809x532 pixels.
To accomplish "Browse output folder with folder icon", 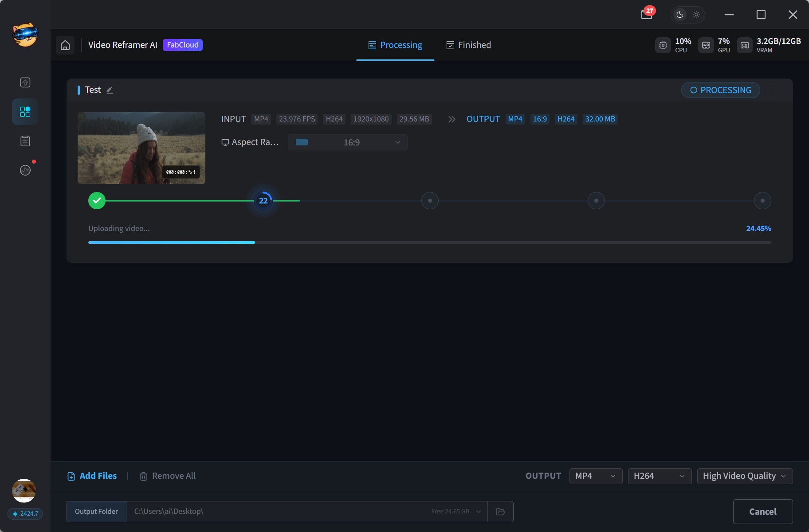I will click(x=500, y=512).
